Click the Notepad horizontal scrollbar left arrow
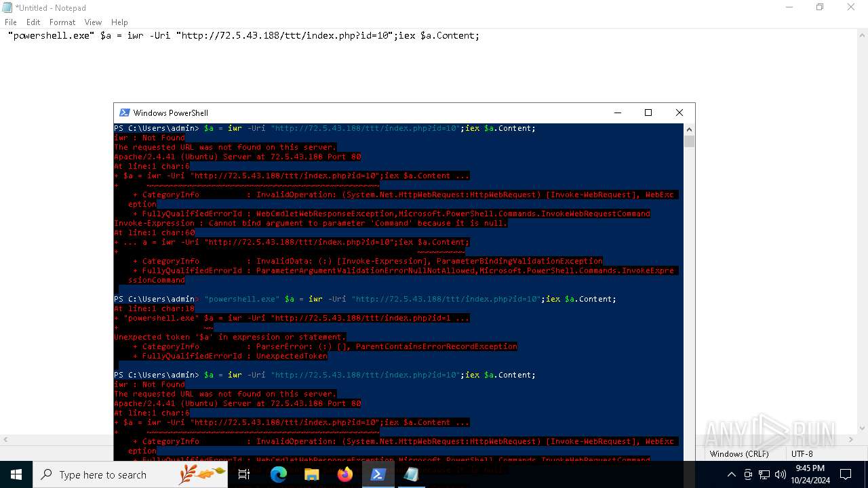The width and height of the screenshot is (868, 488). [x=5, y=440]
